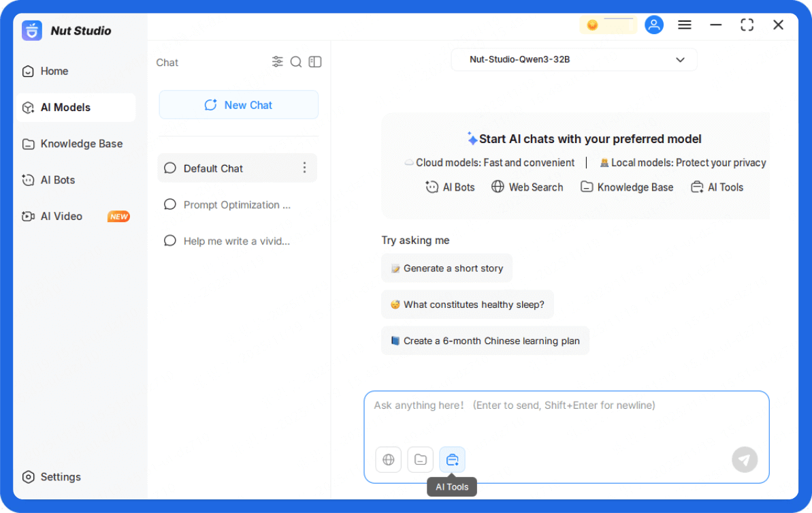Open Default Chat three-dot options

(x=304, y=168)
